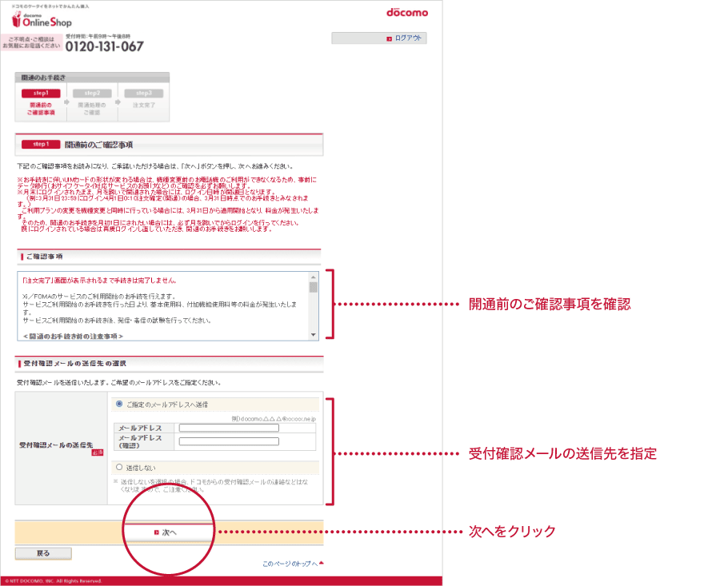Click the scrollbar thumb in ご確認事項 box
The height and width of the screenshot is (586, 728).
click(314, 287)
